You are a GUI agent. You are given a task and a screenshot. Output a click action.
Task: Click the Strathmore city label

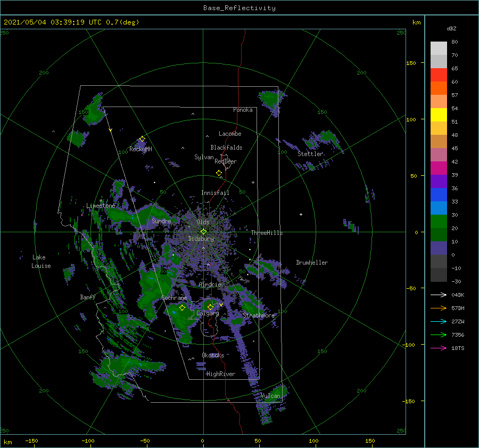click(x=259, y=315)
